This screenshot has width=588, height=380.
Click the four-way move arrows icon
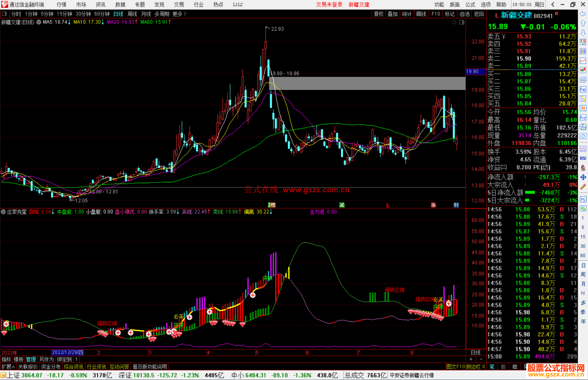tap(583, 177)
